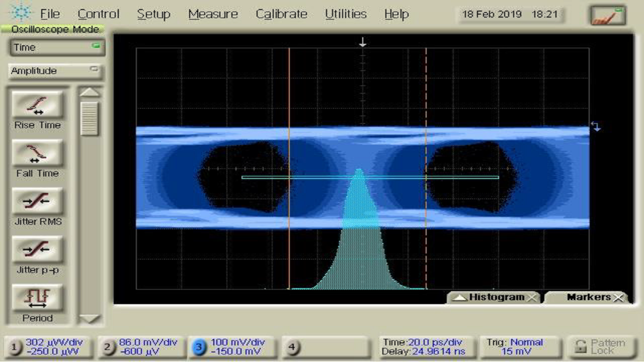644x362 pixels.
Task: Select the Jitter RMS measurement icon
Action: click(37, 202)
